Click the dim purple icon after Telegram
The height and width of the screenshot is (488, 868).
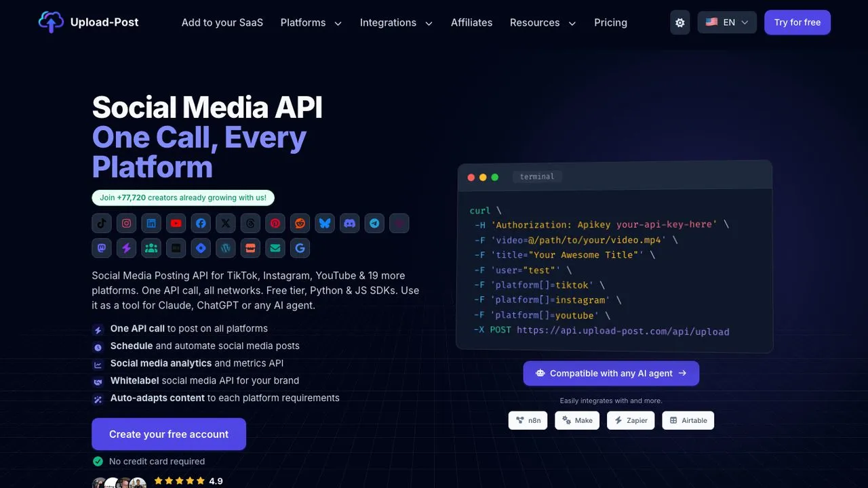(399, 223)
